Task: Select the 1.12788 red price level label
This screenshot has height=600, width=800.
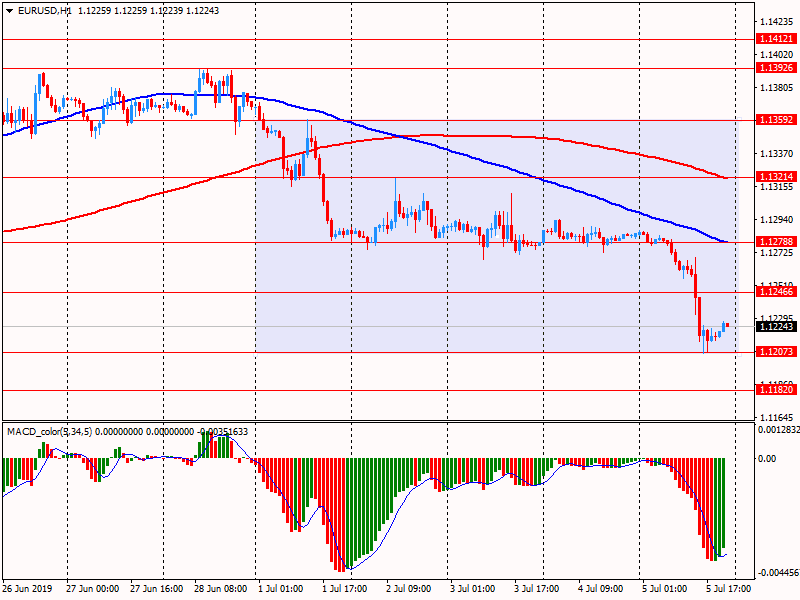Action: click(x=777, y=242)
